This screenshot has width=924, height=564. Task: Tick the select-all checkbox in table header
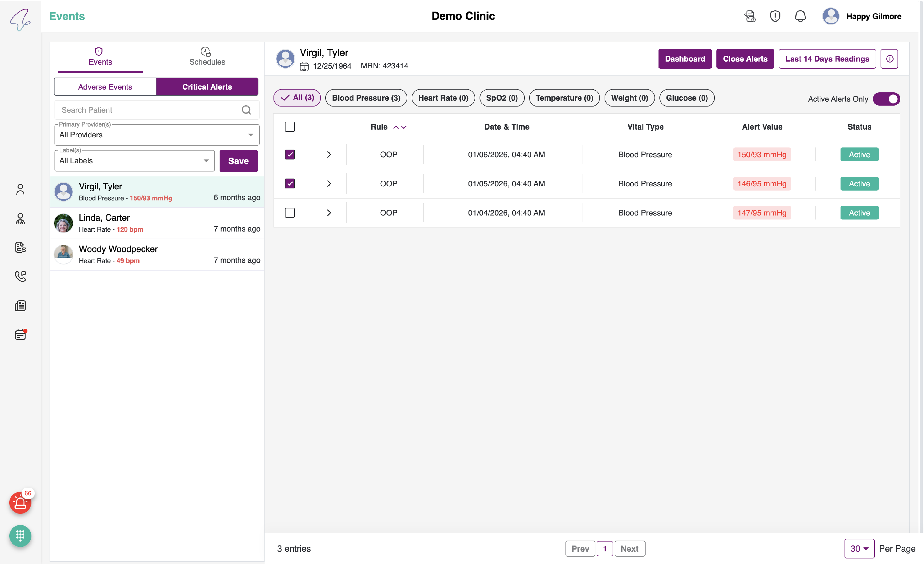[x=290, y=127]
